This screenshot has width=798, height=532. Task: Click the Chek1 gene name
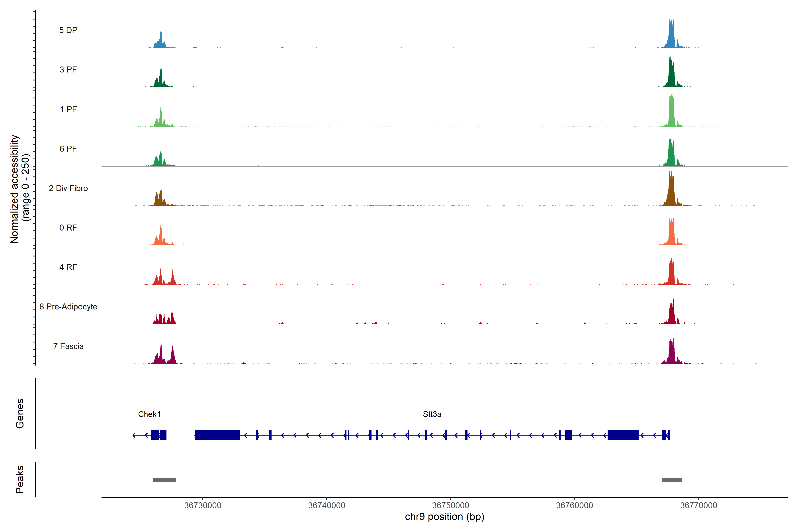(149, 414)
